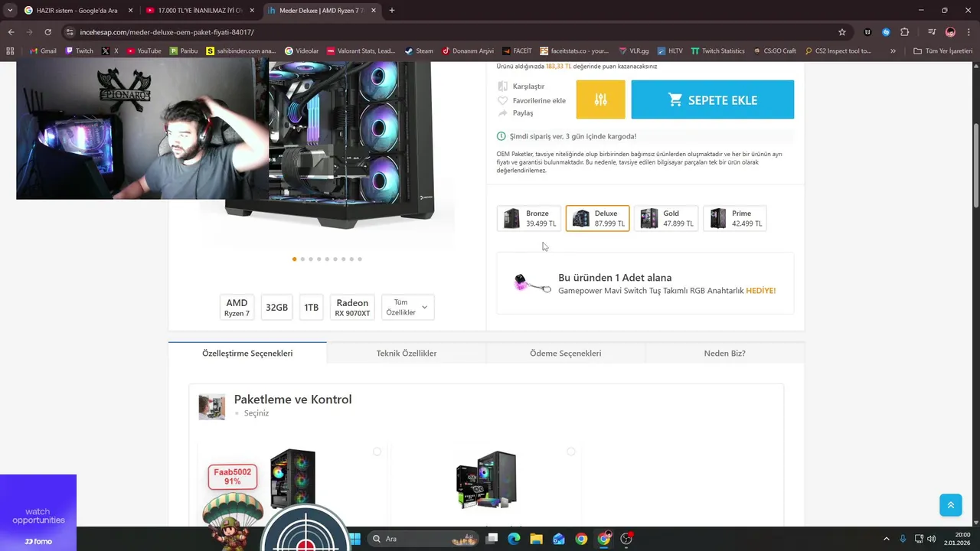
Task: Click the 1TB spec chip
Action: [x=311, y=307]
